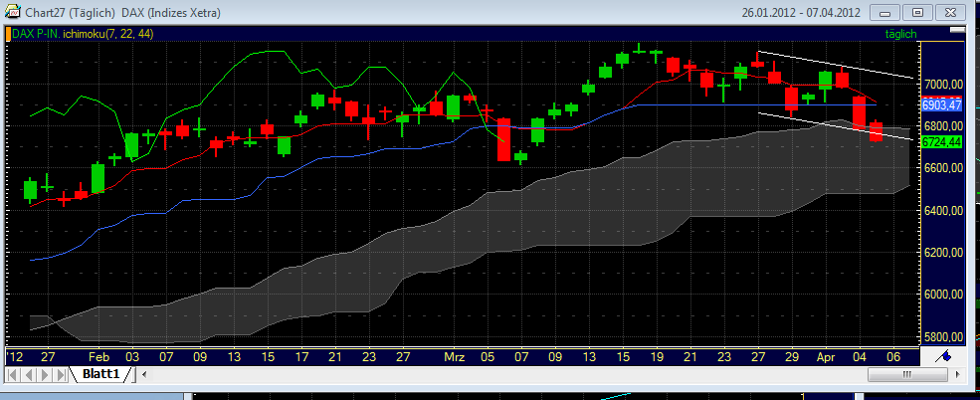The width and height of the screenshot is (980, 400).
Task: Click the 6903,47 price marker on axis
Action: coord(941,103)
